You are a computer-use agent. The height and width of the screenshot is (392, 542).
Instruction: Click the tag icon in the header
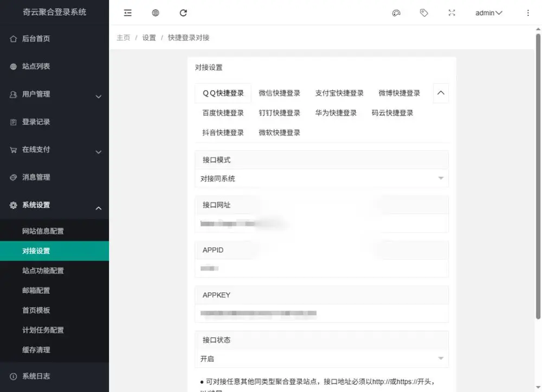click(x=424, y=13)
